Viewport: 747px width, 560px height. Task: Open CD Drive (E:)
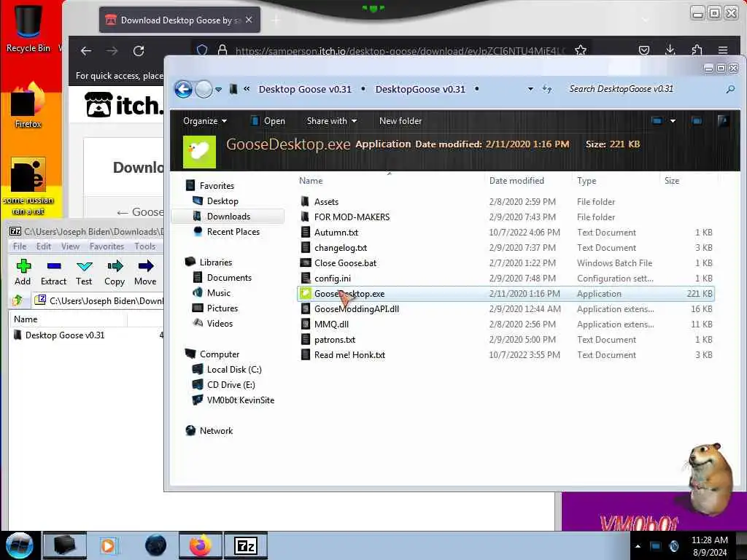pos(231,385)
